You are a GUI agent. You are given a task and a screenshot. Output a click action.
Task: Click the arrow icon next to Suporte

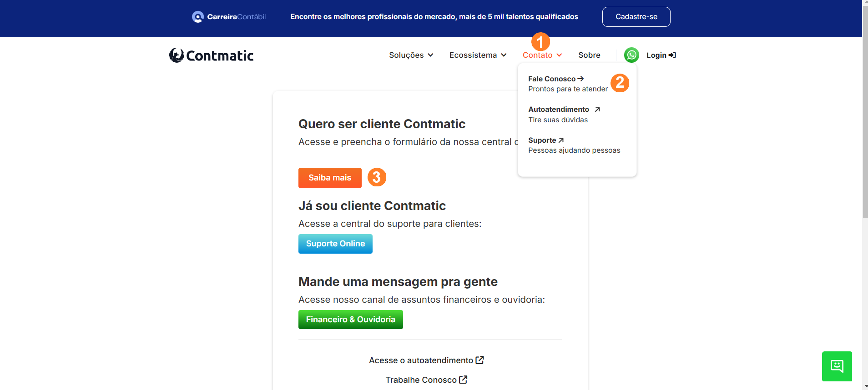click(x=561, y=140)
